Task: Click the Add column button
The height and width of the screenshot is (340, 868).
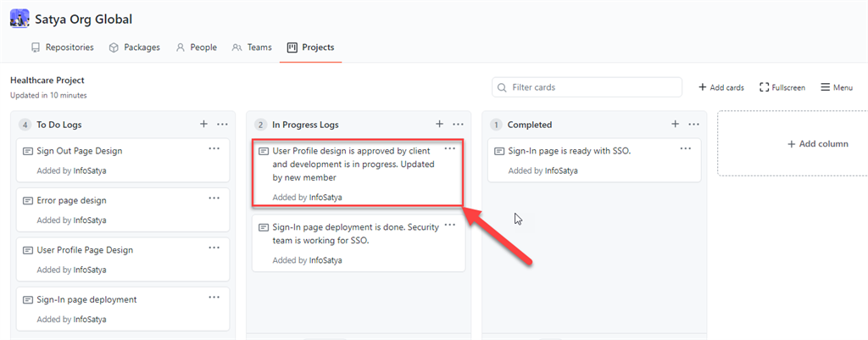Action: 818,144
